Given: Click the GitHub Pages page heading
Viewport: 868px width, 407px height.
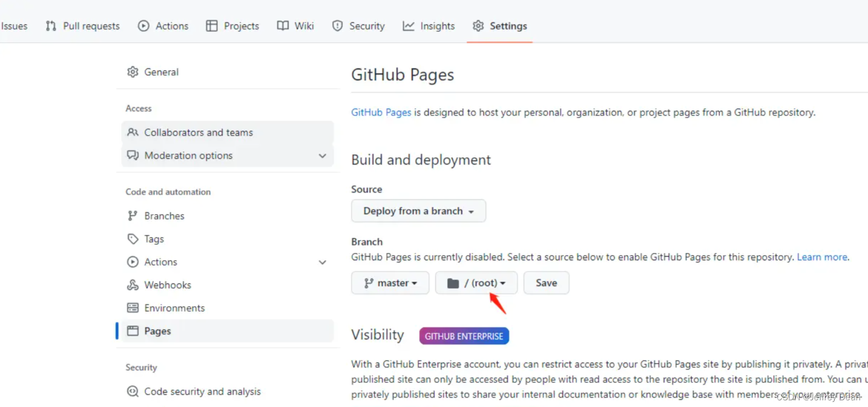Looking at the screenshot, I should [402, 75].
